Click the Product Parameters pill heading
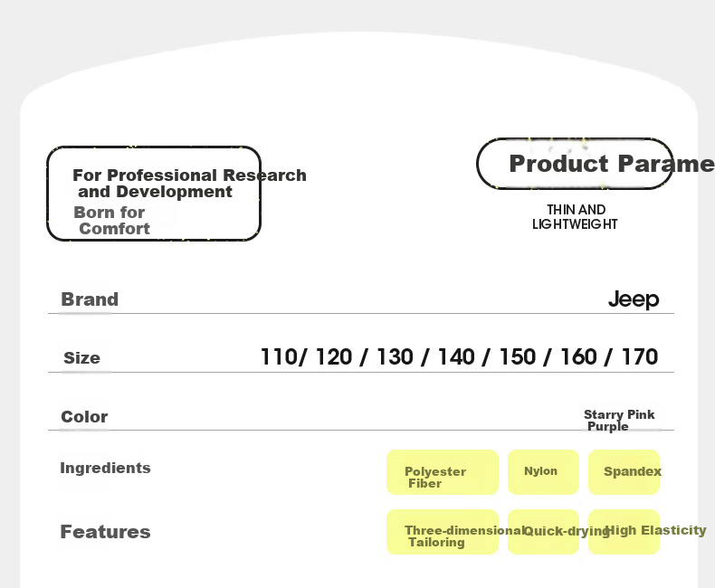The image size is (715, 588). [x=576, y=164]
